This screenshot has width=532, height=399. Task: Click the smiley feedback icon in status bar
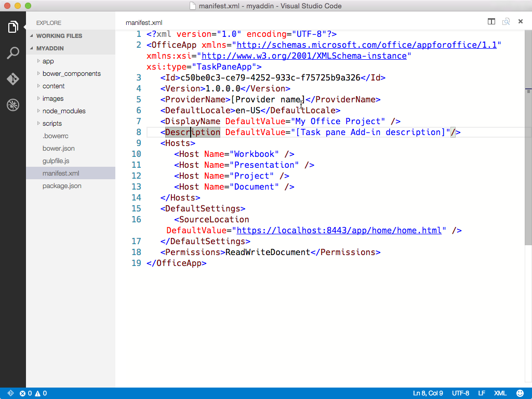click(x=520, y=393)
